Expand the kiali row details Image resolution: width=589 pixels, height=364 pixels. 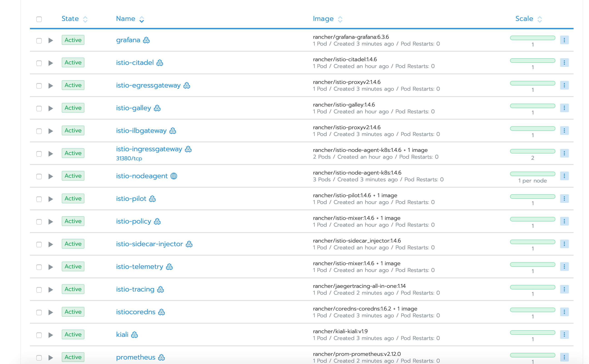tap(51, 335)
